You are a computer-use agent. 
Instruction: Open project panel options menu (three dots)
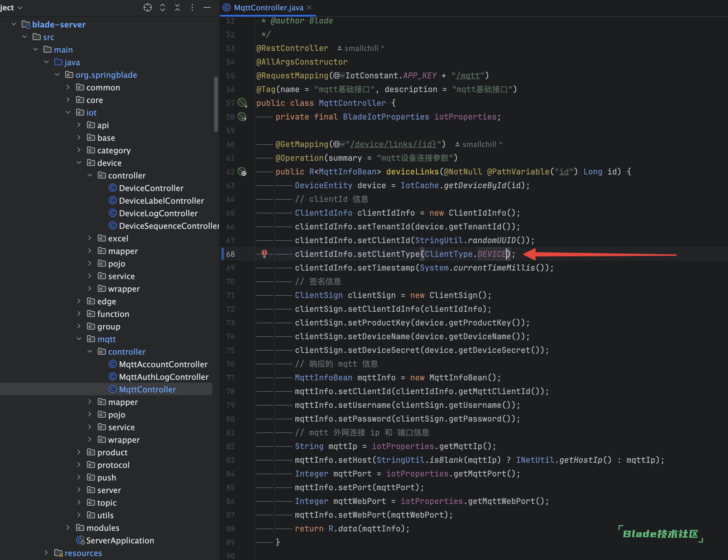pyautogui.click(x=192, y=7)
